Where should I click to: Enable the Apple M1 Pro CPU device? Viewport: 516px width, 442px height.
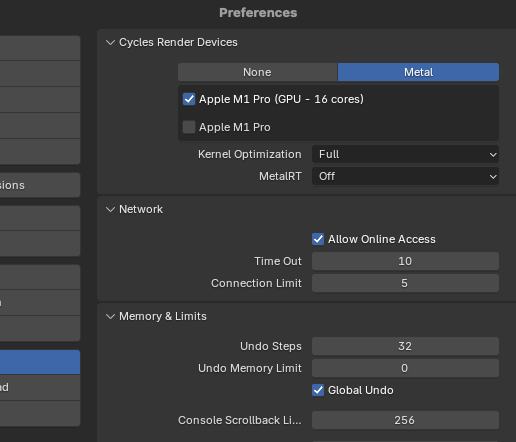[x=189, y=127]
